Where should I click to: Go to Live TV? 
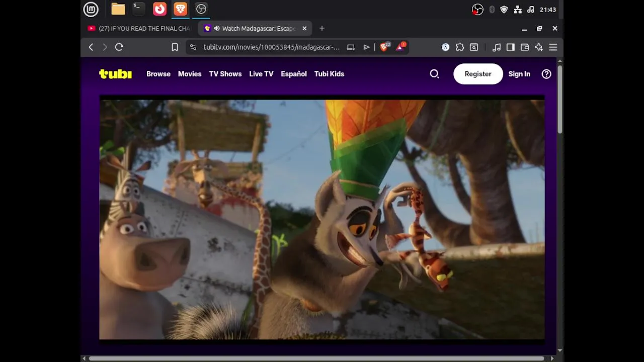pyautogui.click(x=261, y=74)
